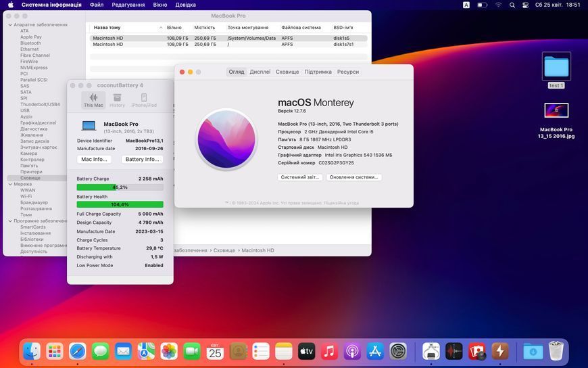Open History in coconutBattery toolbar
The height and width of the screenshot is (368, 588).
click(117, 100)
